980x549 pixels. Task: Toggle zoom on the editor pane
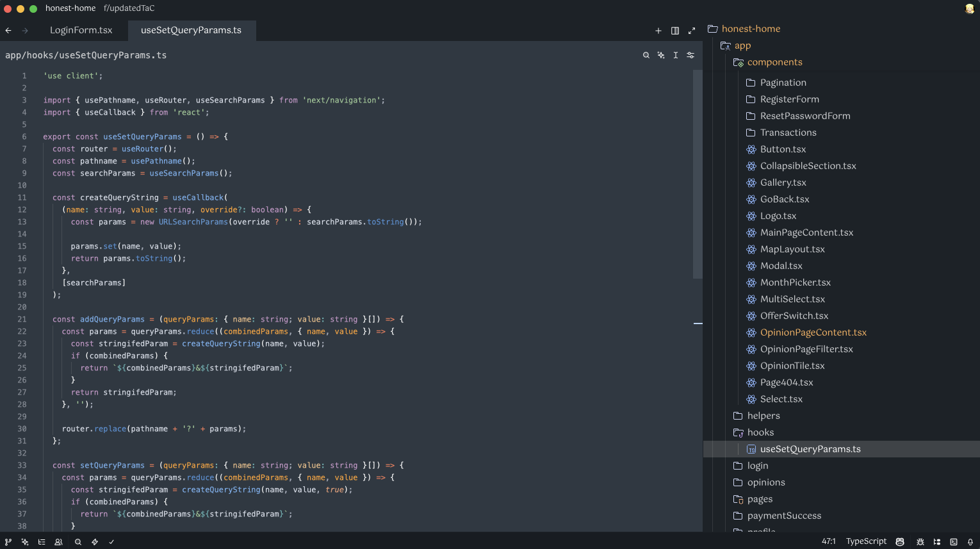click(x=692, y=31)
